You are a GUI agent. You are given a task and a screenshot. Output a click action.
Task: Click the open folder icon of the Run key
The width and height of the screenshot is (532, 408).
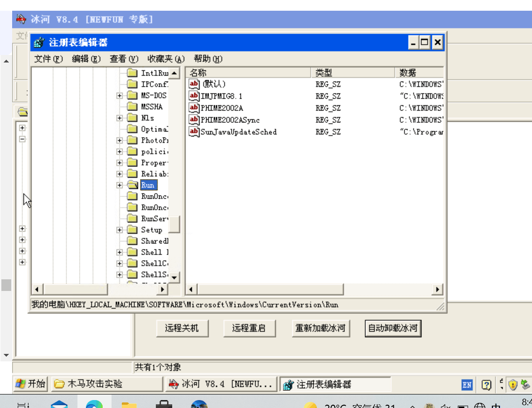pyautogui.click(x=133, y=185)
